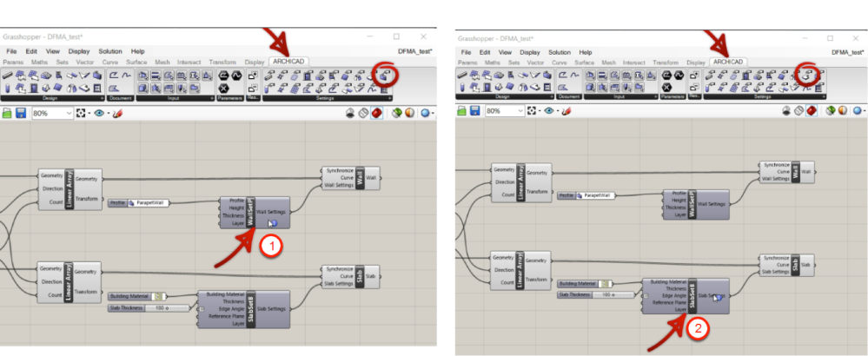Image resolution: width=868 pixels, height=356 pixels.
Task: Toggle the preview eye icon in right window
Action: point(550,111)
